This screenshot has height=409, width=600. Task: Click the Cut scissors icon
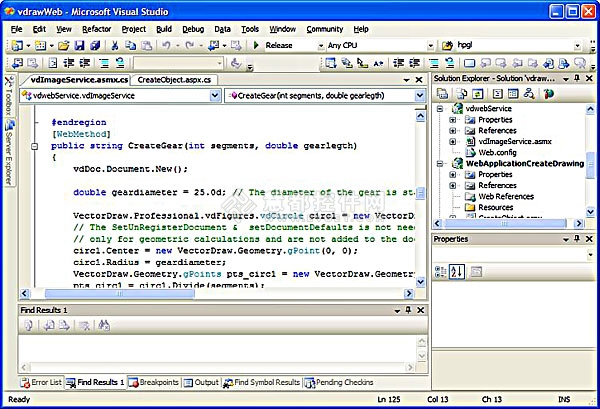[x=114, y=46]
